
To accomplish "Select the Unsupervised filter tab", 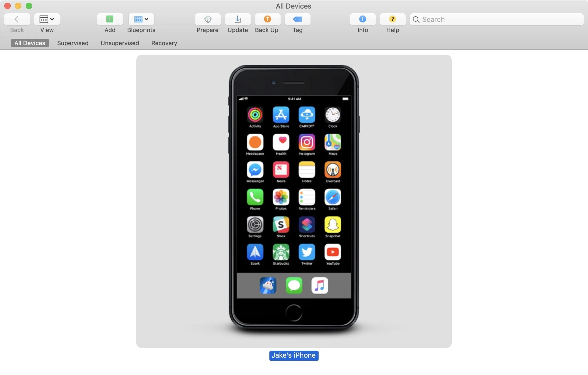I will pos(119,43).
